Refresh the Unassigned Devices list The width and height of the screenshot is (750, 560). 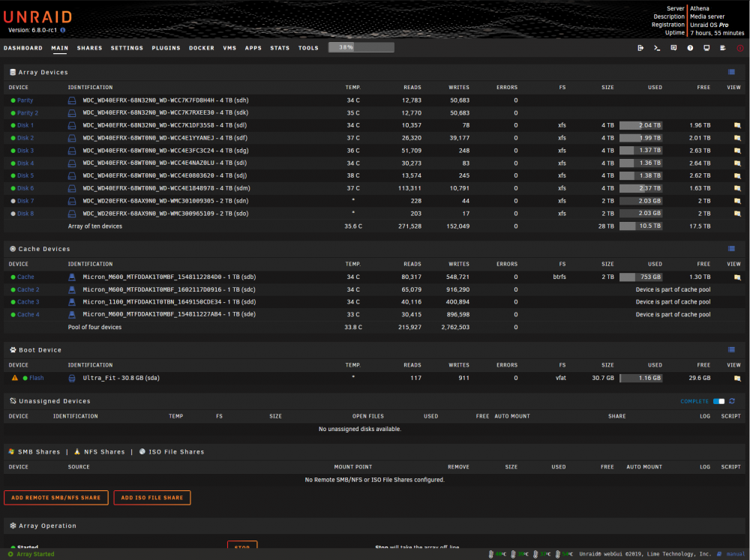(x=732, y=401)
